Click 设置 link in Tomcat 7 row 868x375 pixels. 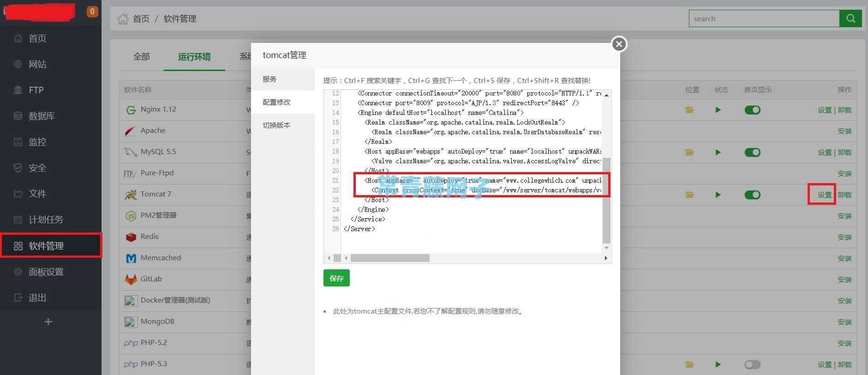(x=825, y=195)
